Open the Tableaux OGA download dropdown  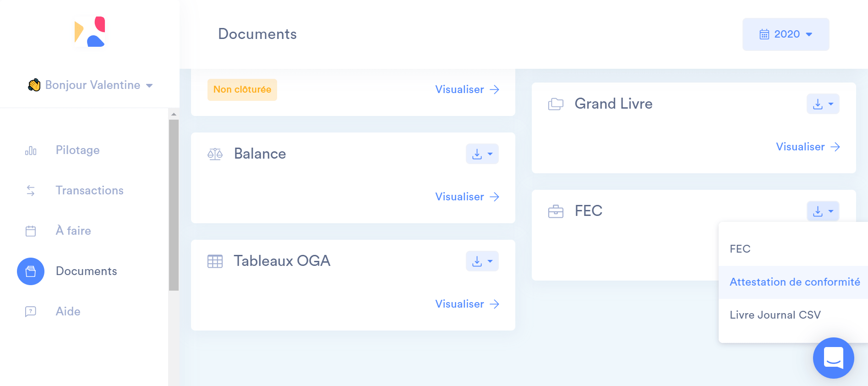pyautogui.click(x=482, y=261)
